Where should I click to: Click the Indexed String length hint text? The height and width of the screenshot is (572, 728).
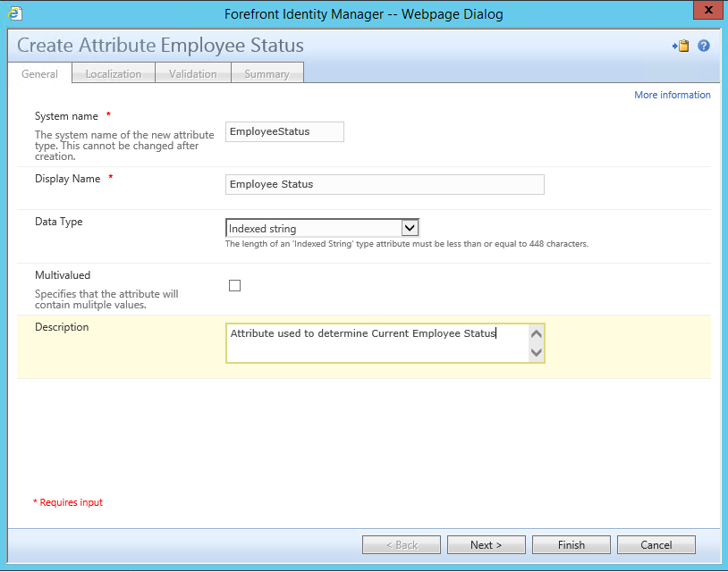pos(407,244)
